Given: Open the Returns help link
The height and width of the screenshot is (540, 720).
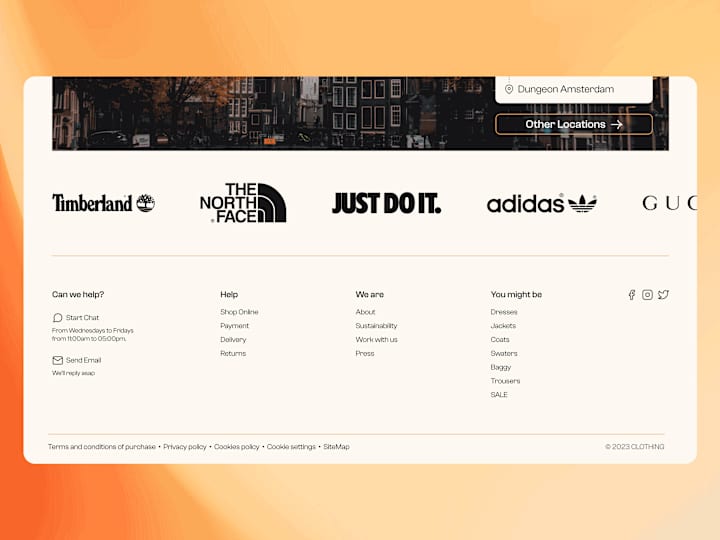Looking at the screenshot, I should (233, 353).
